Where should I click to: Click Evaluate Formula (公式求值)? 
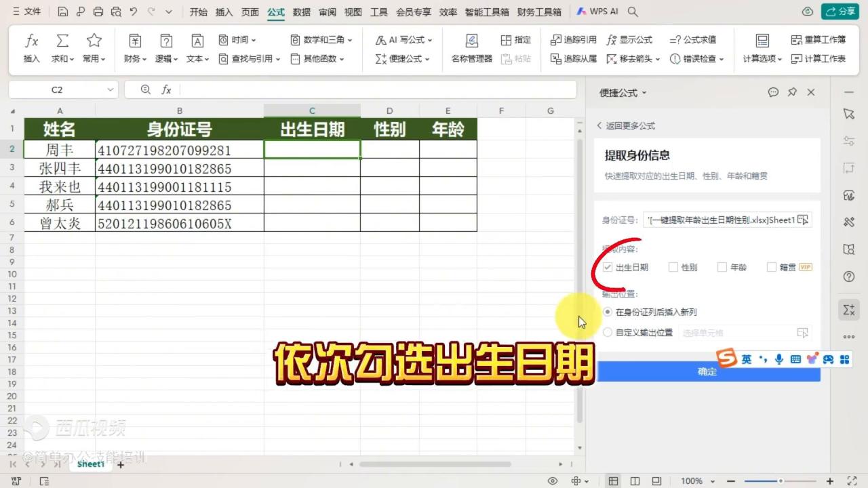pos(692,40)
